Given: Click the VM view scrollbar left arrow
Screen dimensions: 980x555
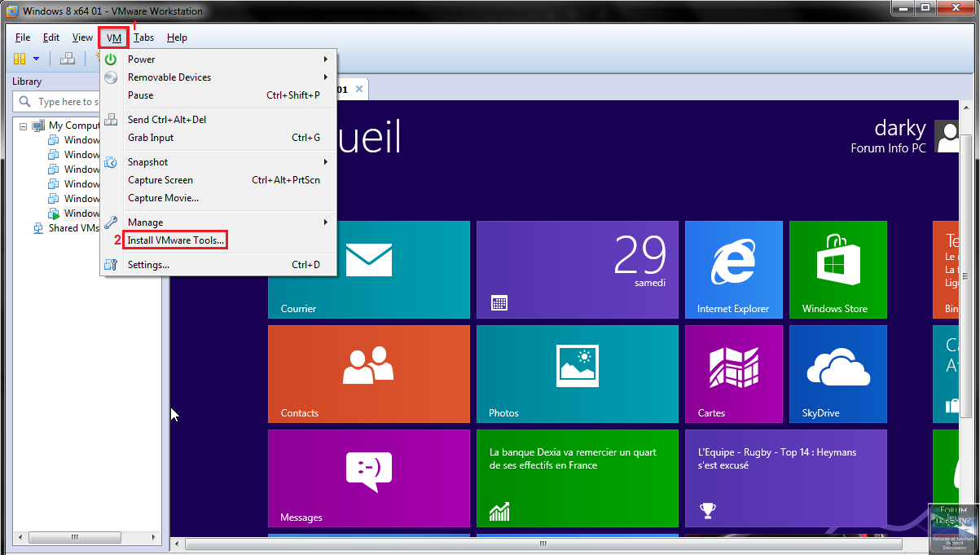Looking at the screenshot, I should pyautogui.click(x=178, y=544).
